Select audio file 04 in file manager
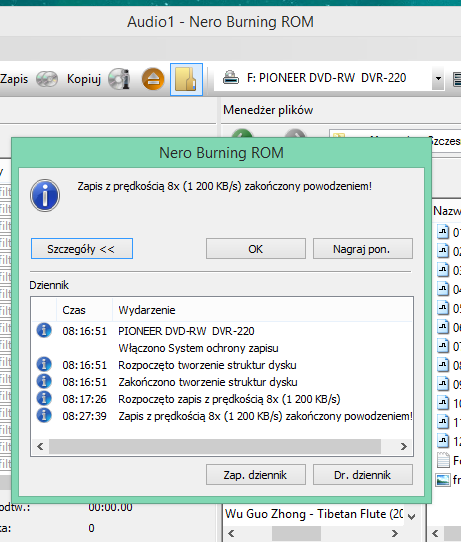Viewport: 461px width, 542px height. (x=448, y=289)
